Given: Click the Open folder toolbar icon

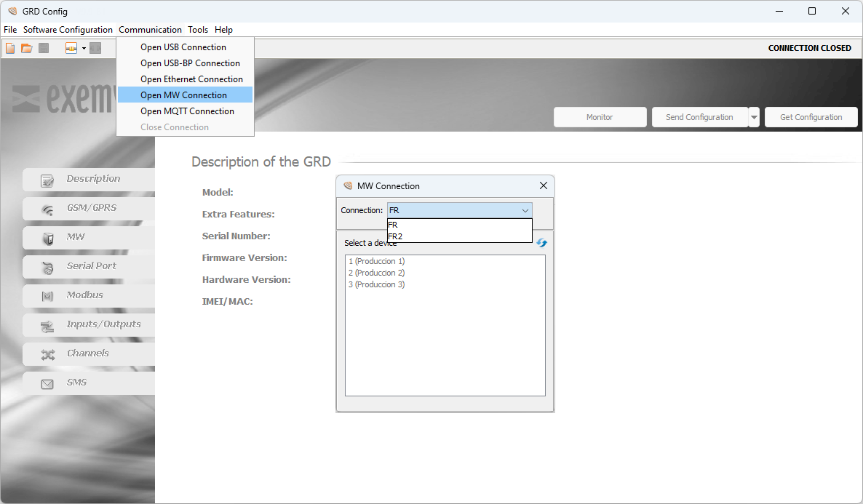Looking at the screenshot, I should [x=27, y=48].
